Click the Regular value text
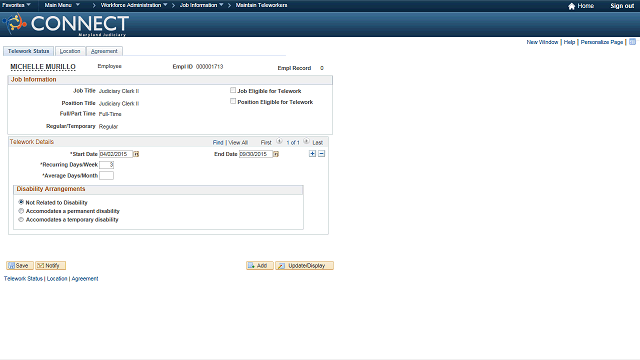 point(108,127)
